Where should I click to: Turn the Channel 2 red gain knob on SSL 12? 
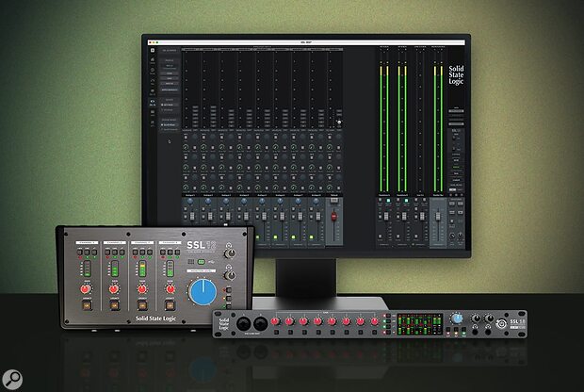(x=114, y=288)
